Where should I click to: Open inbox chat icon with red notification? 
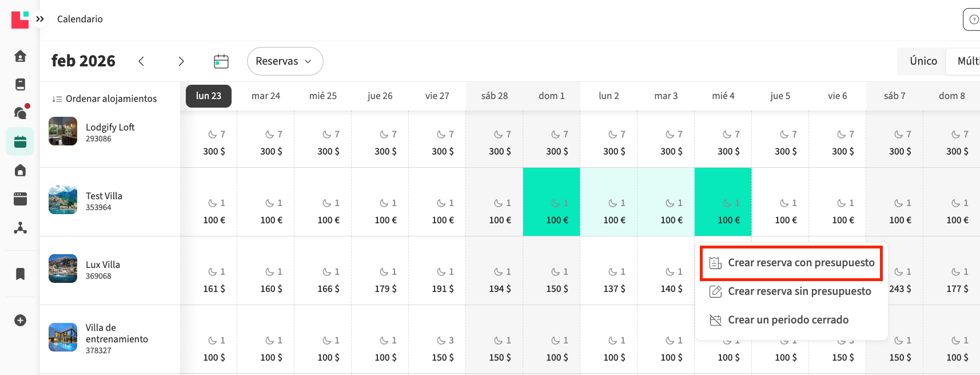20,113
